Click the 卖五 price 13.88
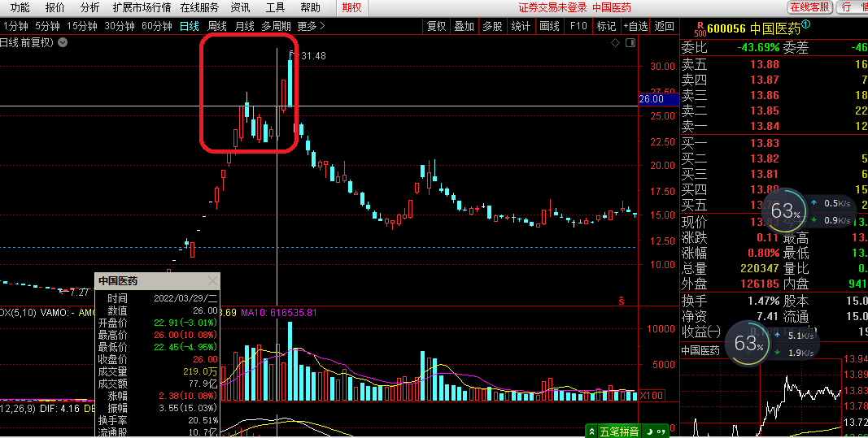This screenshot has width=868, height=438. click(765, 64)
